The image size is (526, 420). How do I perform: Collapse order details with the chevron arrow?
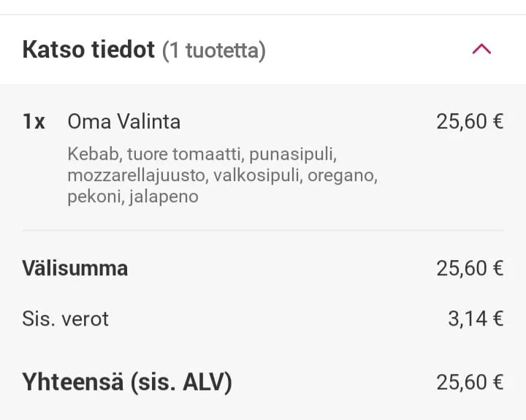click(481, 50)
